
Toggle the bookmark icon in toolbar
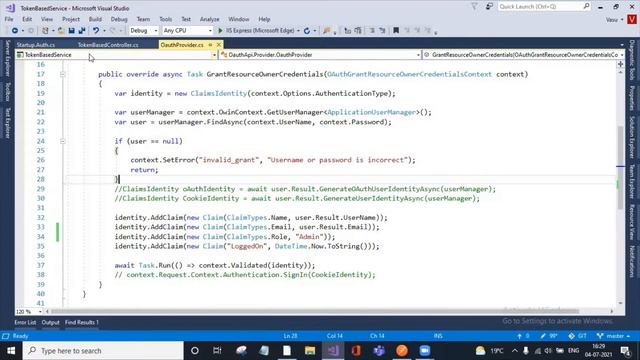(396, 31)
